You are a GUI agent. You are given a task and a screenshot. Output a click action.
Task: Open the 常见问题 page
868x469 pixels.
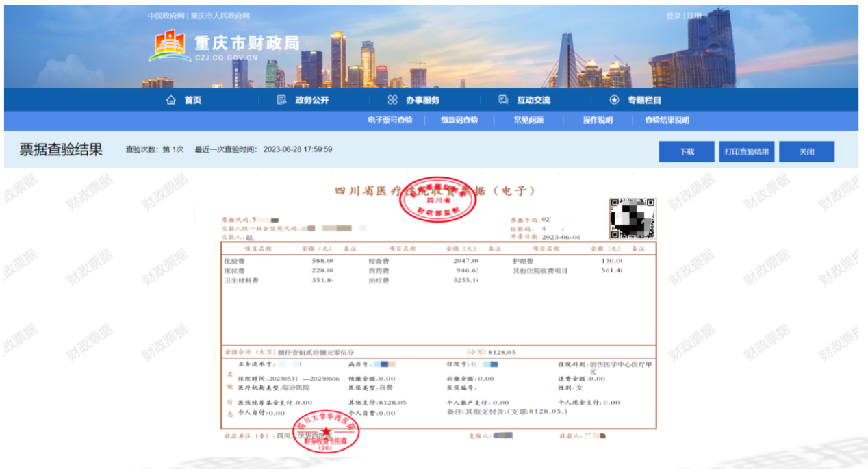click(528, 121)
